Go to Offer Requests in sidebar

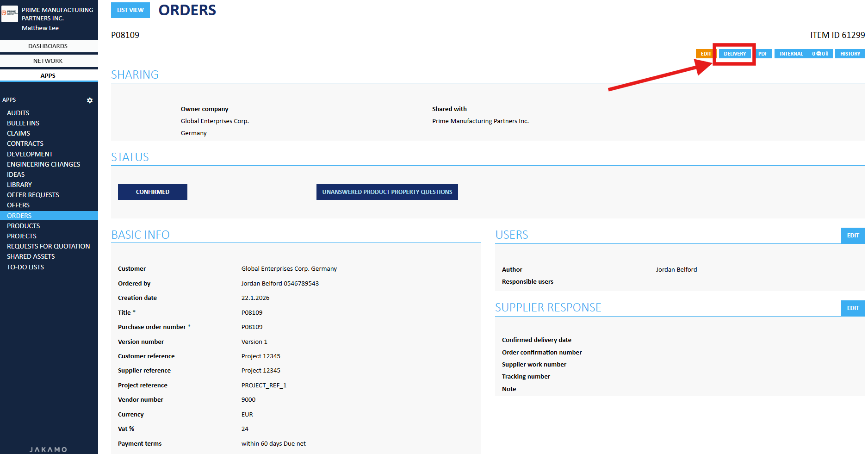(x=33, y=195)
